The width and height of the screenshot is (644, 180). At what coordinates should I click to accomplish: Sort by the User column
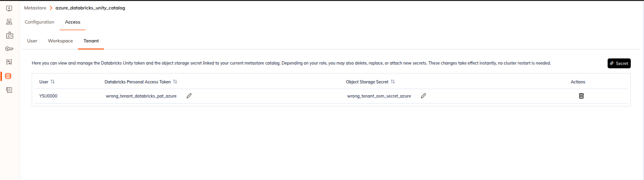[x=53, y=82]
